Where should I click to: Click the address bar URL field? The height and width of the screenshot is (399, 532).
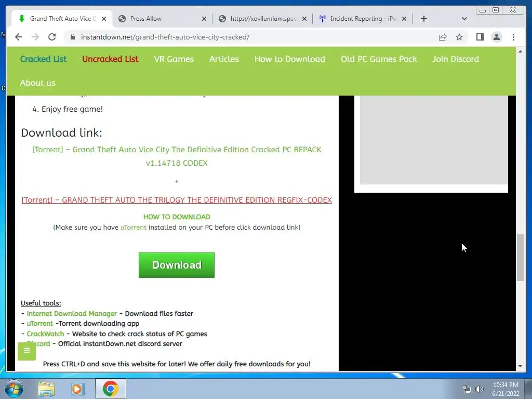tap(251, 37)
